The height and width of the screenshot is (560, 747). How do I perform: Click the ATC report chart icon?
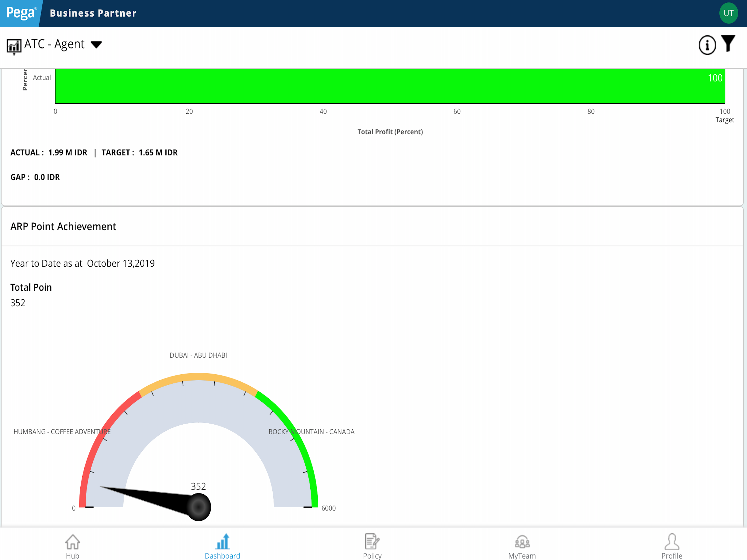pos(14,46)
